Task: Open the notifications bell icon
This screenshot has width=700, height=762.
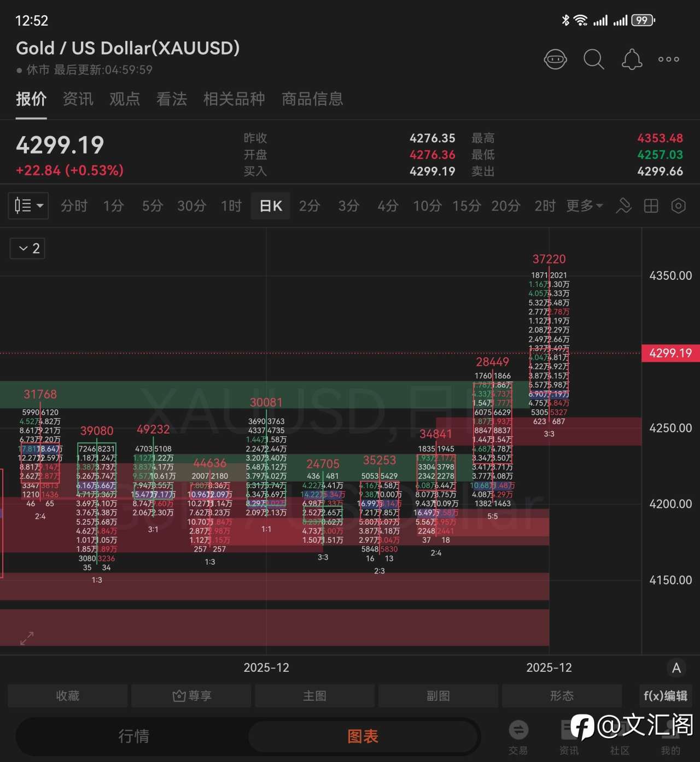Action: pos(632,59)
